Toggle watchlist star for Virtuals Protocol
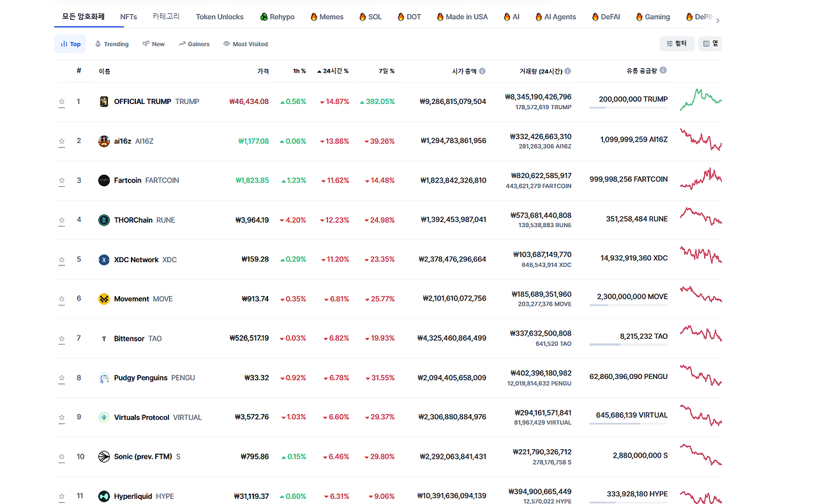This screenshot has width=817, height=504. coord(62,417)
